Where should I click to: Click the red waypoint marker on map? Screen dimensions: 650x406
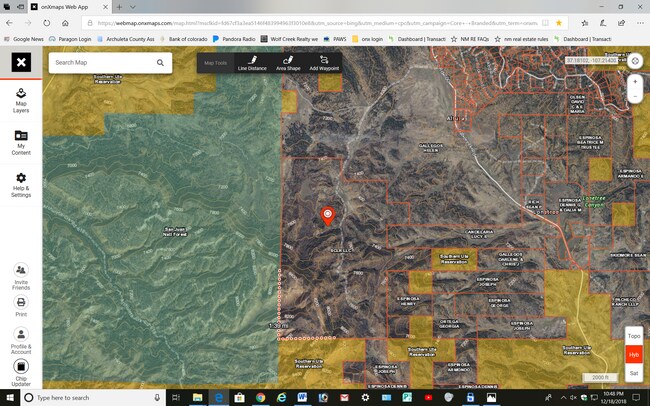click(327, 213)
